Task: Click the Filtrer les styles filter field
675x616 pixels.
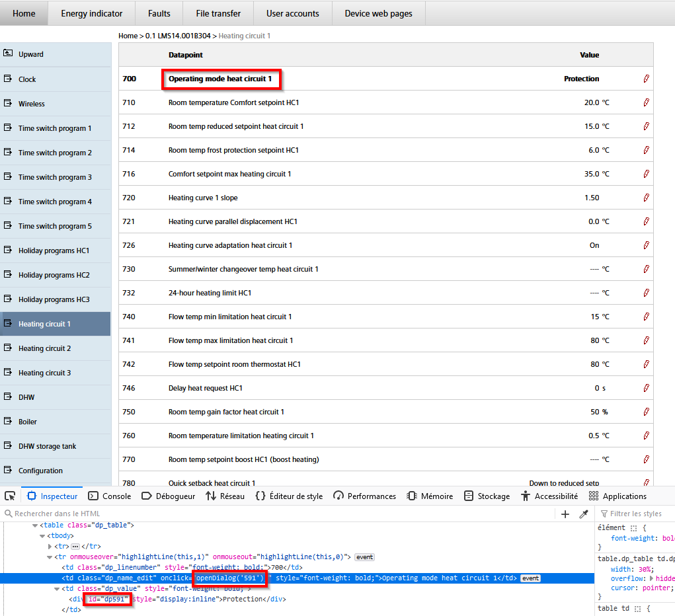Action: (637, 514)
